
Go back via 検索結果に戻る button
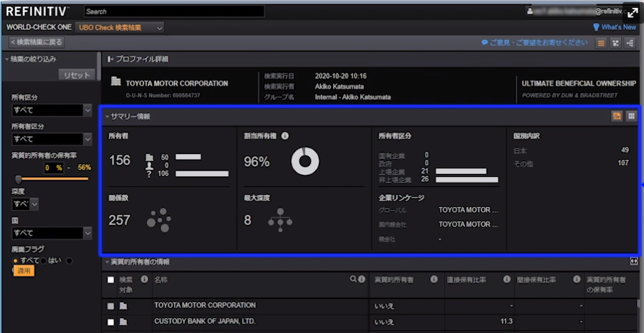point(37,42)
